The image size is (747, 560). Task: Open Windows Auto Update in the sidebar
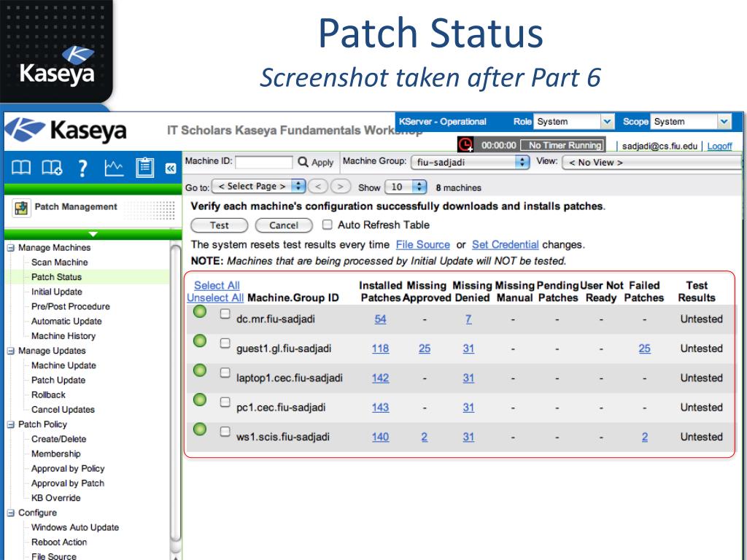click(x=75, y=528)
